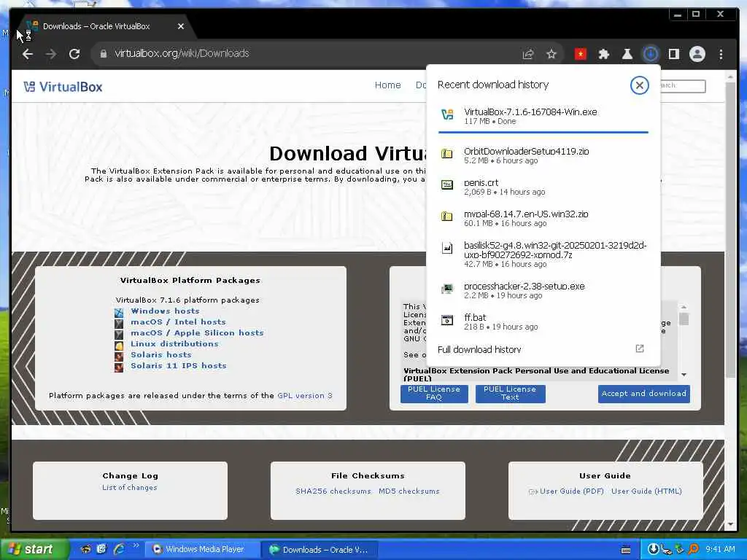The height and width of the screenshot is (560, 747).
Task: Open the profile avatar menu
Action: click(x=697, y=54)
